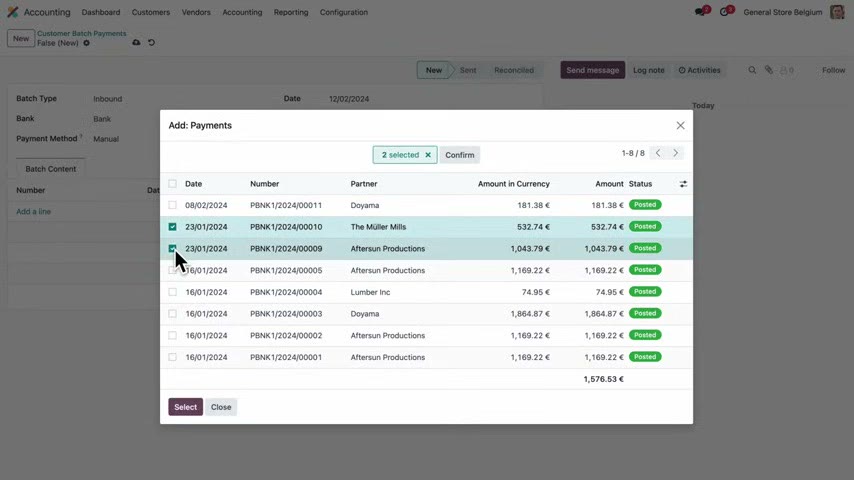This screenshot has height=480, width=854.
Task: Check the PBNK1/2024/00004 Lumber Inc checkbox
Action: 173,292
